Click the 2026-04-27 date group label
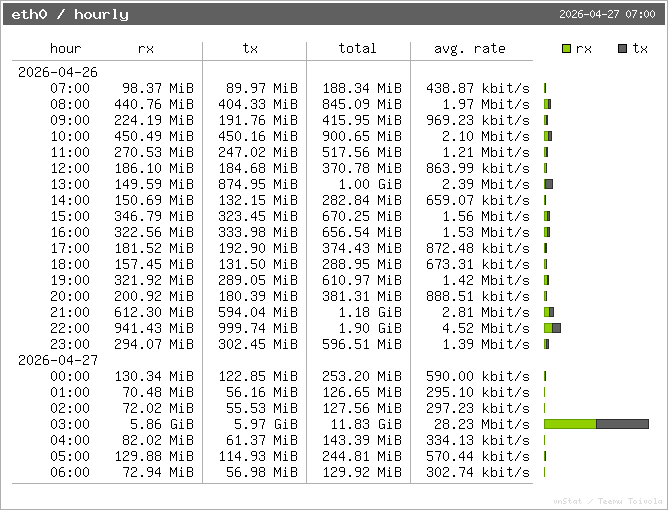The width and height of the screenshot is (668, 510). 57,360
